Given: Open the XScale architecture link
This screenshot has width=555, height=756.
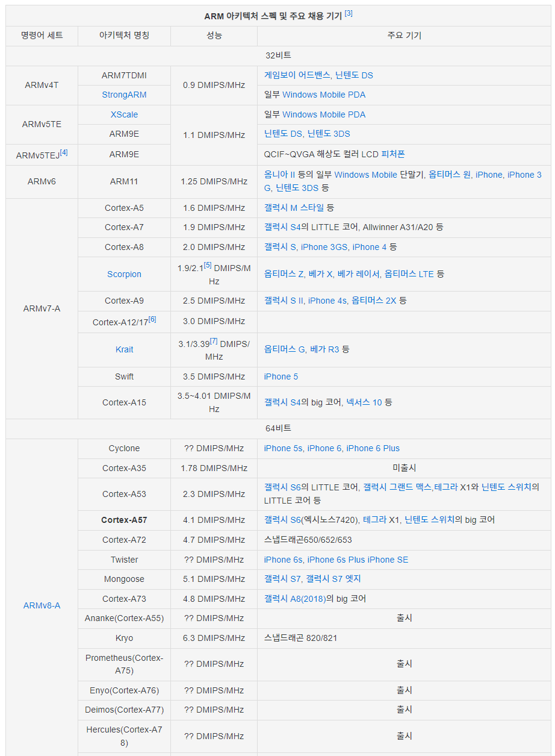Looking at the screenshot, I should (124, 114).
